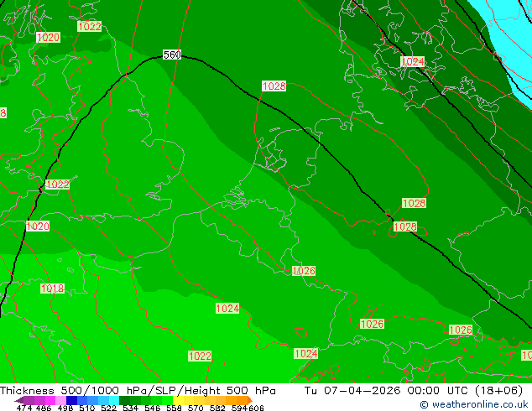Click the dark green legend swatch above 534
The image size is (532, 411).
pos(124,400)
